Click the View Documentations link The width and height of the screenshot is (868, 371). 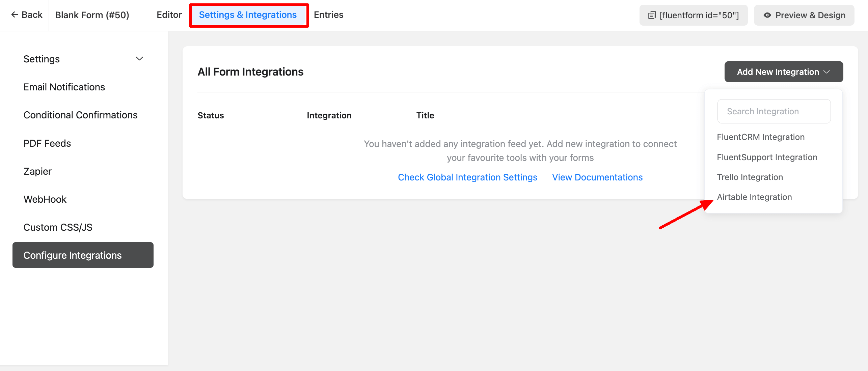pos(597,177)
